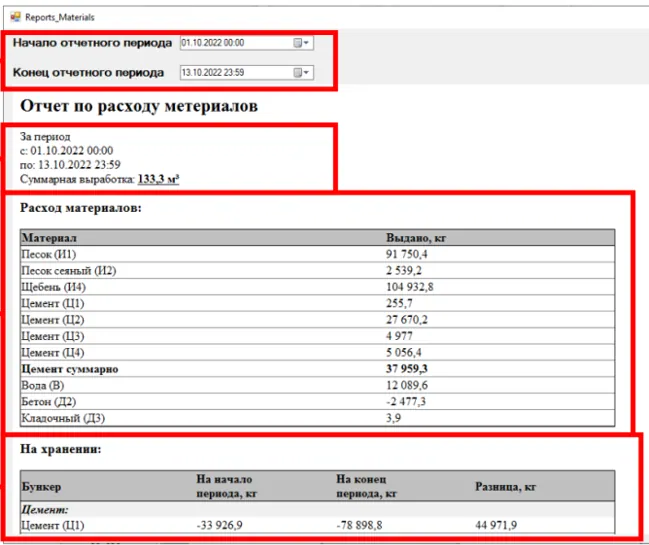Screen dimensions: 649x545
Task: Click the storage value '-78 898,8'
Action: (x=359, y=525)
